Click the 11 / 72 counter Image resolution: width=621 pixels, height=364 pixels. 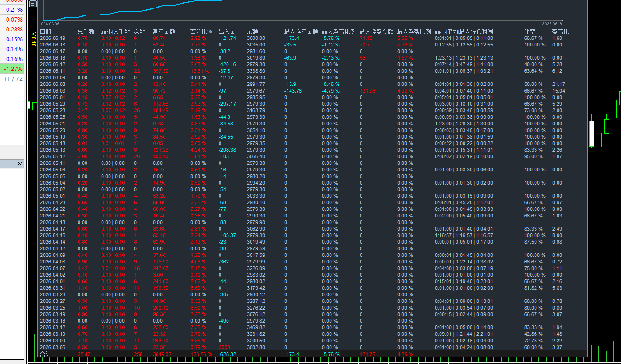pos(13,79)
